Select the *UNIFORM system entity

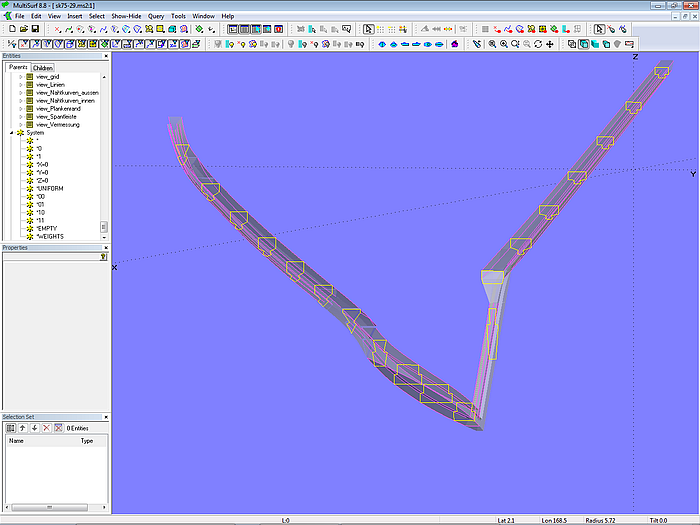click(52, 189)
